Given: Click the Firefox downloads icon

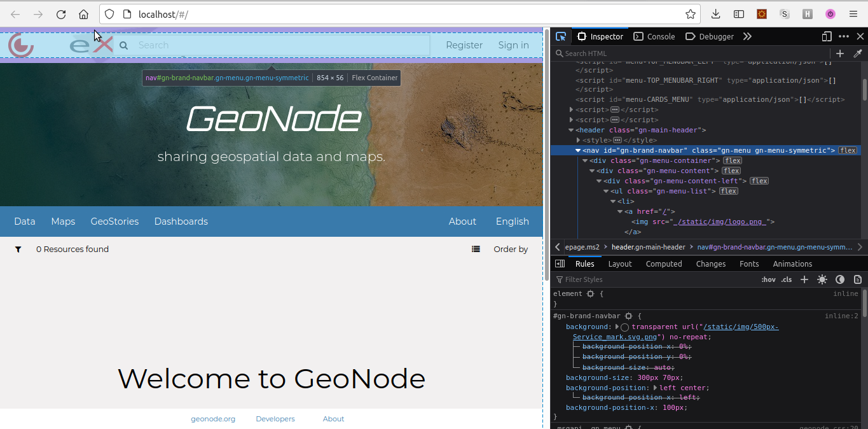Looking at the screenshot, I should coord(715,14).
